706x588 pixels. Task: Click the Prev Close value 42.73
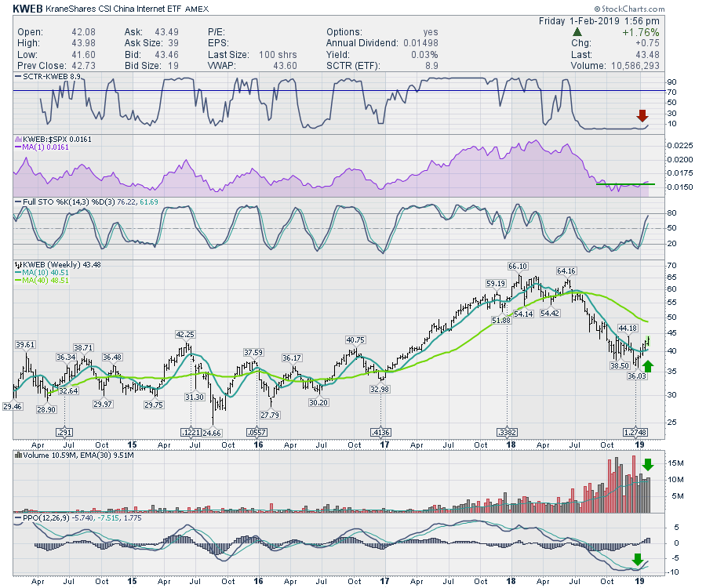click(83, 66)
